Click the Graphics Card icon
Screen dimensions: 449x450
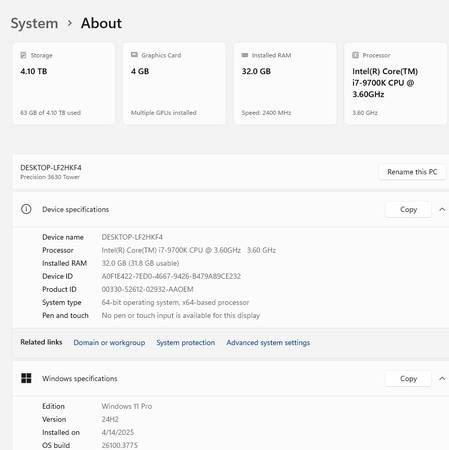click(x=134, y=55)
